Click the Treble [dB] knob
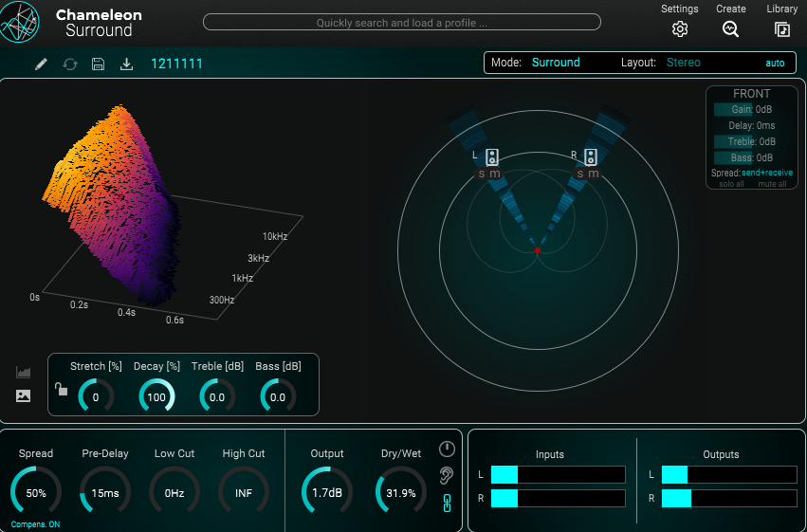This screenshot has width=807, height=532. pyautogui.click(x=217, y=397)
